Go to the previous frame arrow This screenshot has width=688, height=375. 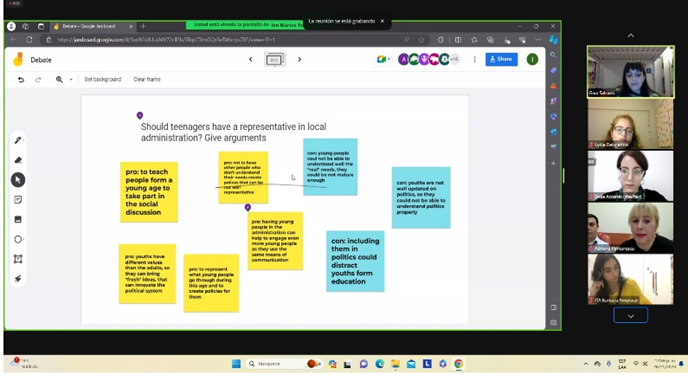(251, 59)
